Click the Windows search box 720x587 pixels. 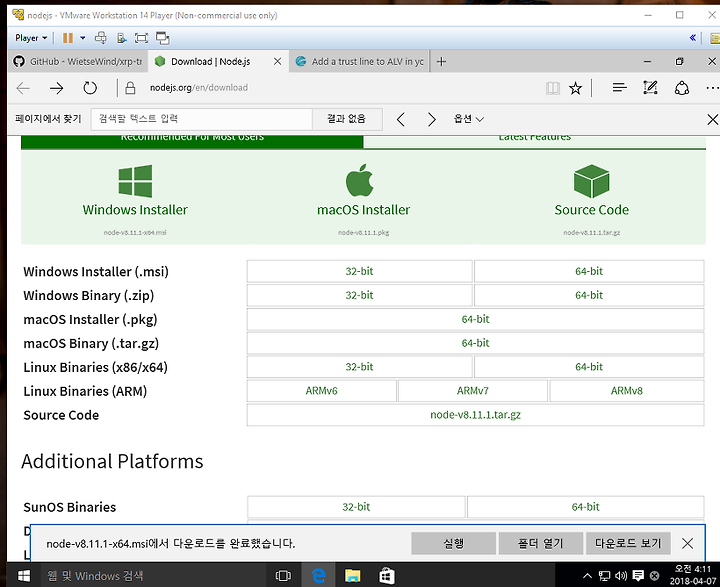click(x=152, y=576)
